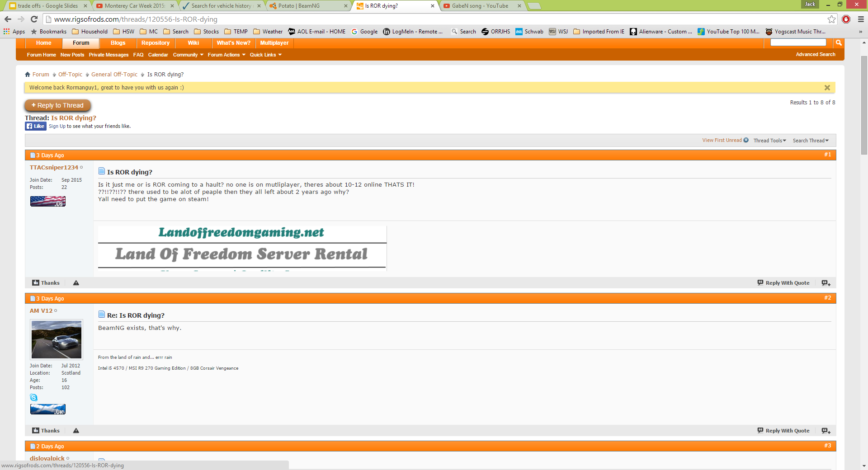Open the Wiki navigation tab
This screenshot has width=868, height=470.
(x=193, y=43)
